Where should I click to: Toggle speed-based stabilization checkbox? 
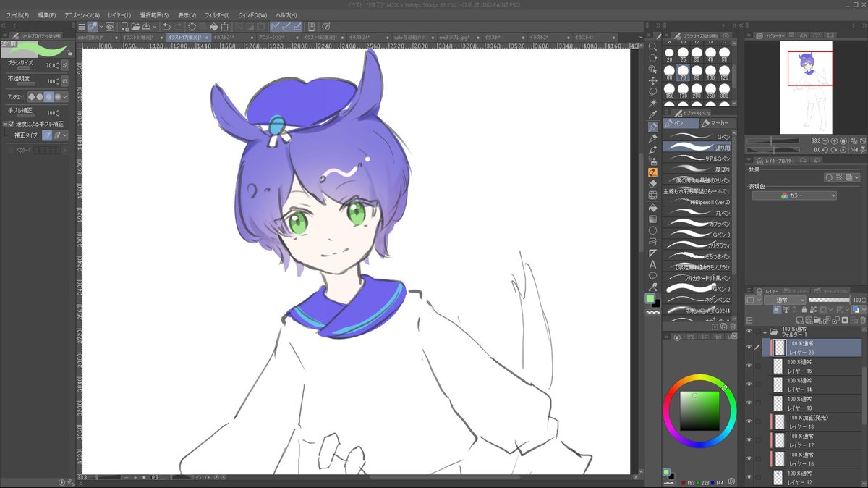point(11,124)
